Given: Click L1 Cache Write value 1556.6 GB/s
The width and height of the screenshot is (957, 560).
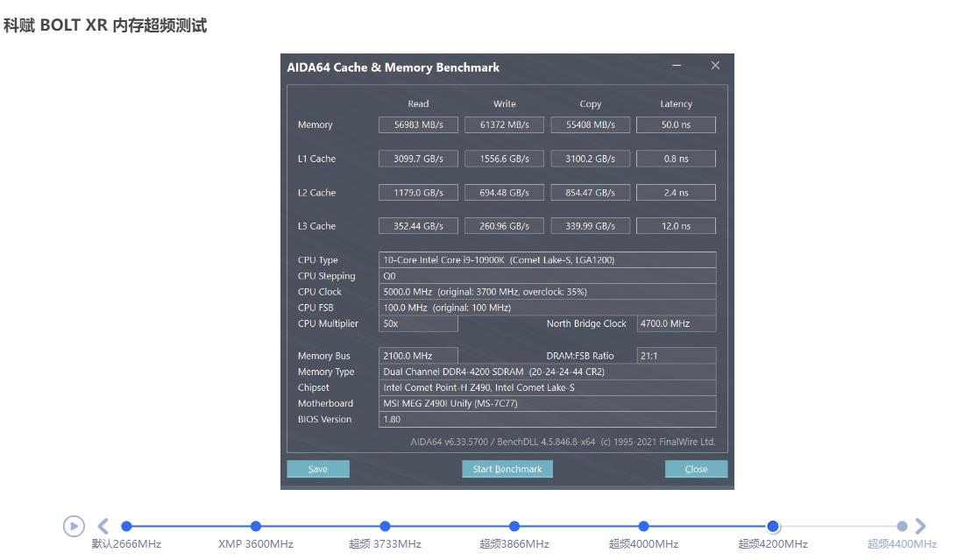Looking at the screenshot, I should pyautogui.click(x=504, y=159).
